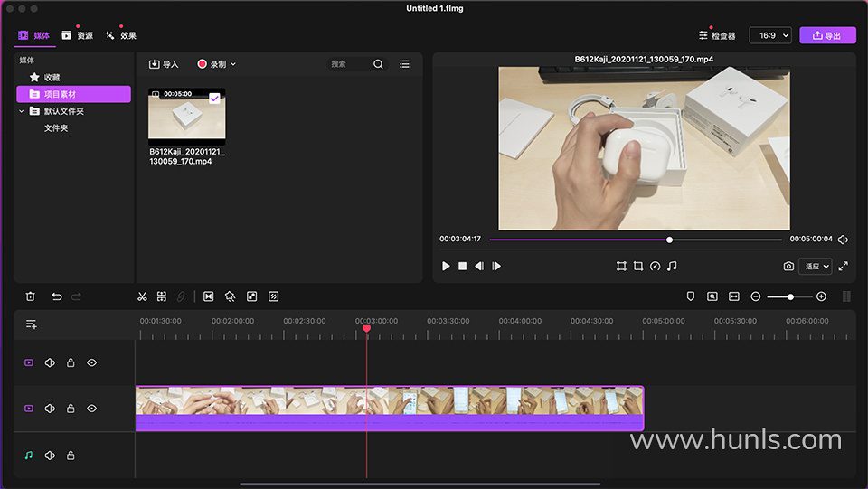The height and width of the screenshot is (489, 868).
Task: Switch to the 媒体 tab
Action: point(33,35)
